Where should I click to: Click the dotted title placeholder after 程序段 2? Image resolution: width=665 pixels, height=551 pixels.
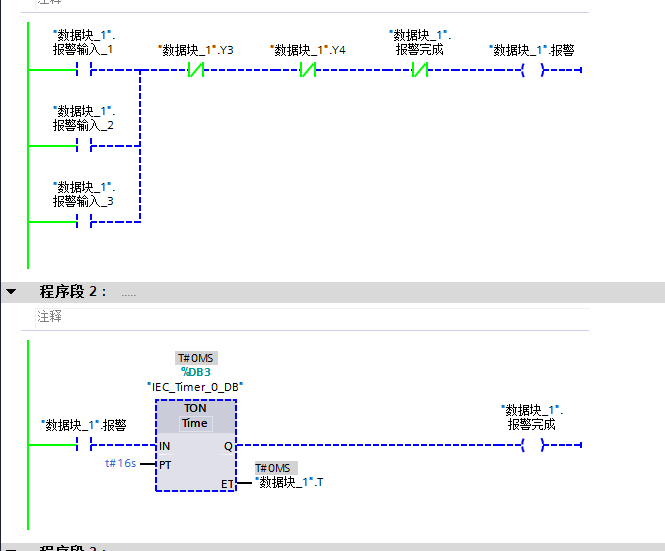(129, 293)
